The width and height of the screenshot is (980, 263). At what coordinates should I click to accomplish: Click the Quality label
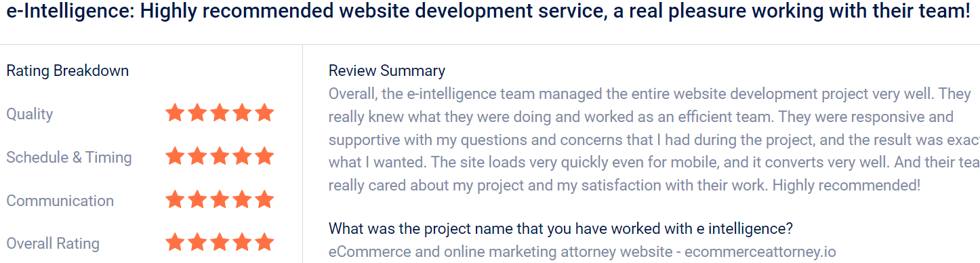click(30, 114)
